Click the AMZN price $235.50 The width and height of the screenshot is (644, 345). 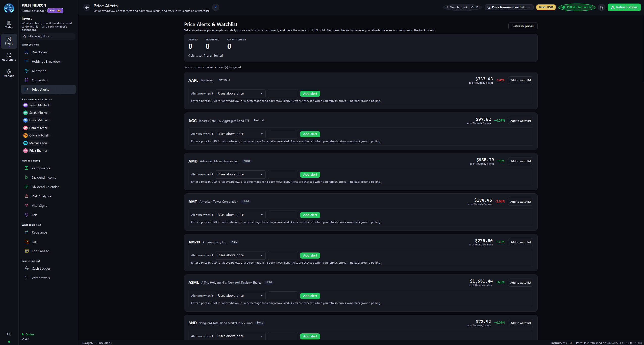[x=484, y=241]
